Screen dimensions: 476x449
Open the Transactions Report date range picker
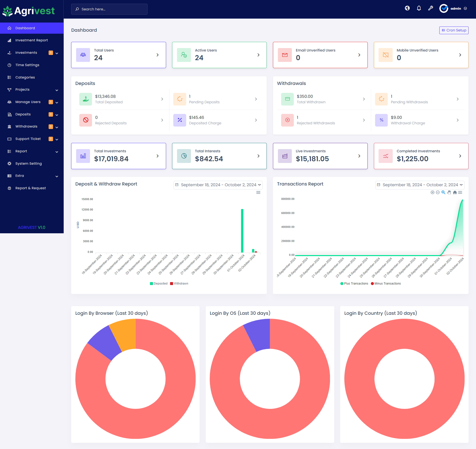[x=419, y=185]
